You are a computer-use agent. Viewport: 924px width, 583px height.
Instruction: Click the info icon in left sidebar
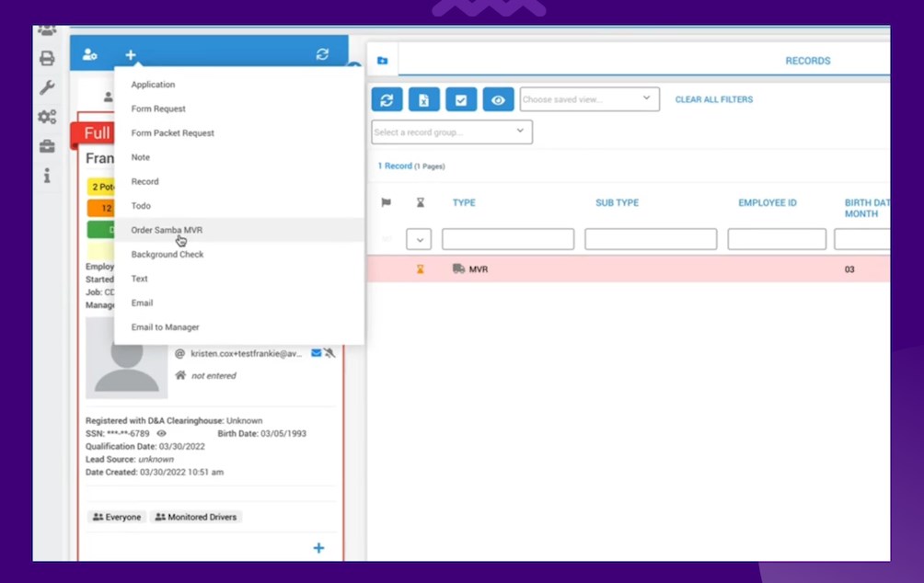coord(47,176)
